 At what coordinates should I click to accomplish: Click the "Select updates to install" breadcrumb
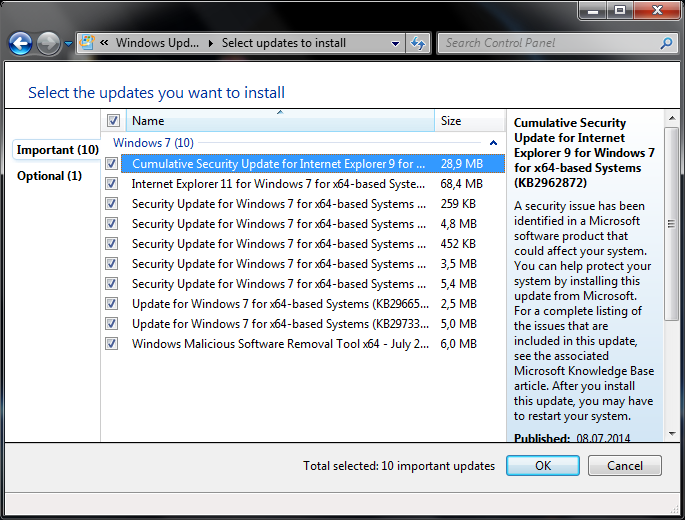click(284, 43)
